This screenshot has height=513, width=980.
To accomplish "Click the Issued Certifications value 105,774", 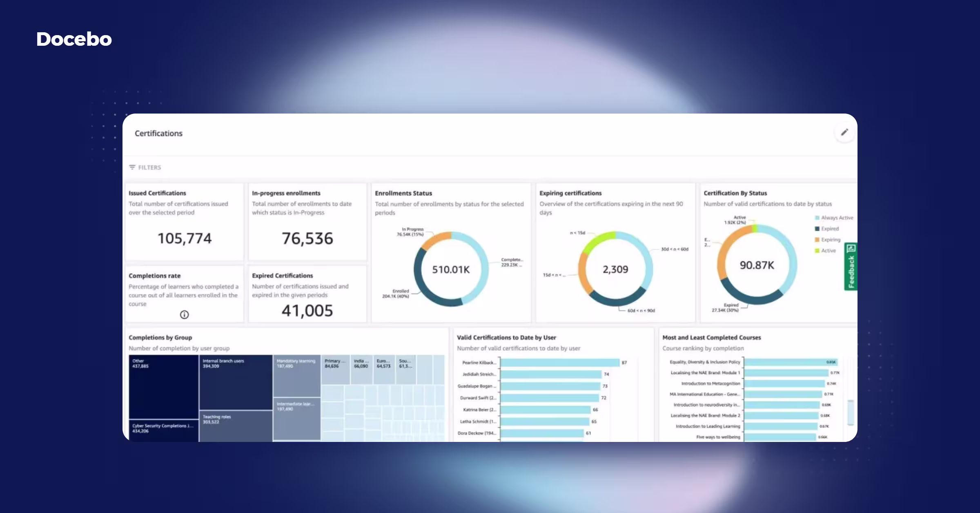I will tap(185, 238).
